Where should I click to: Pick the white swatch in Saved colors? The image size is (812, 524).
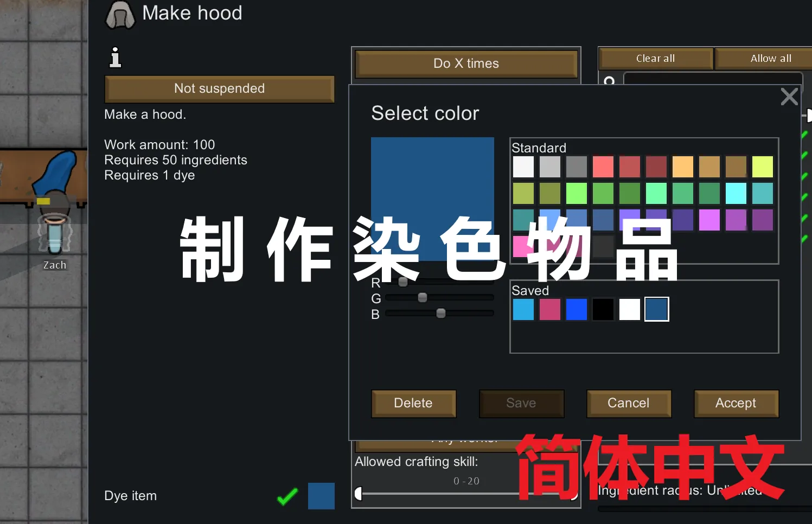pyautogui.click(x=630, y=310)
